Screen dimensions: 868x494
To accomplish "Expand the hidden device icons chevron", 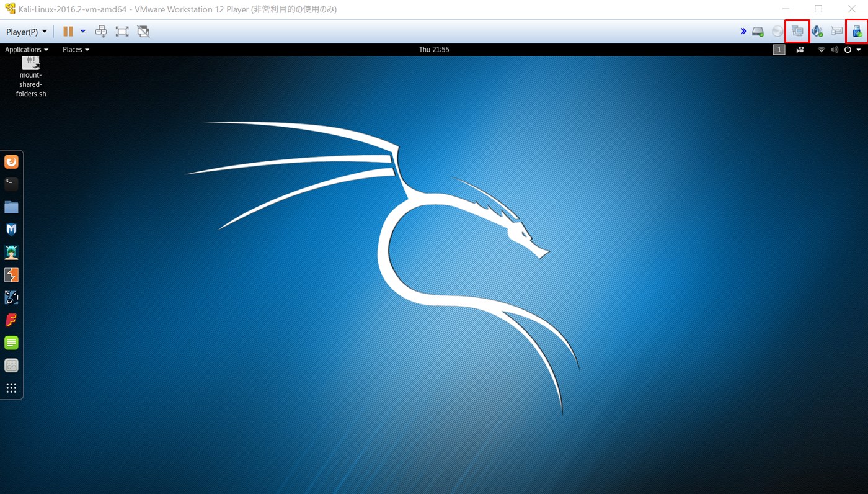I will pos(743,31).
